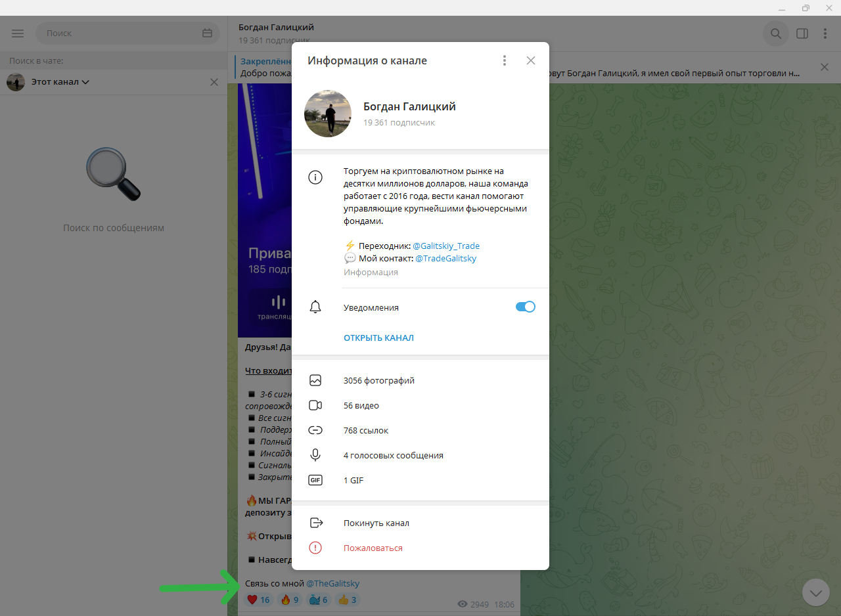Click the microphone voice messages icon
The width and height of the screenshot is (841, 616).
[x=315, y=455]
